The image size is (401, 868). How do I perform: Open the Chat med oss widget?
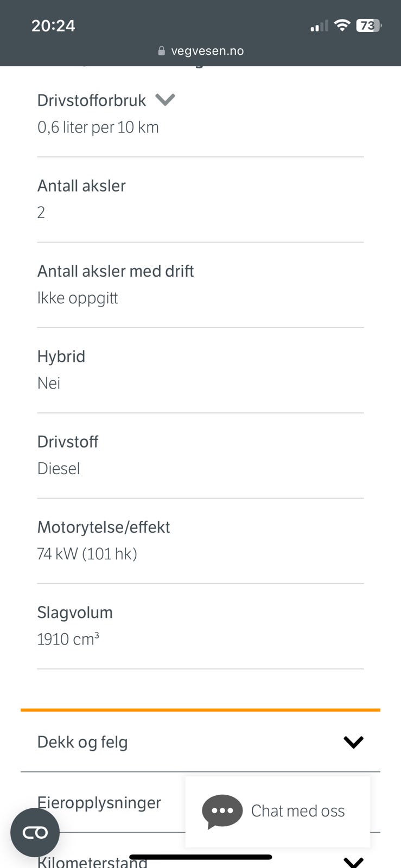tap(278, 811)
